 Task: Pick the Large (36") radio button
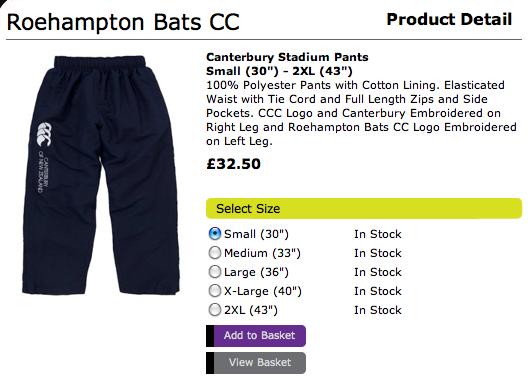tap(214, 272)
